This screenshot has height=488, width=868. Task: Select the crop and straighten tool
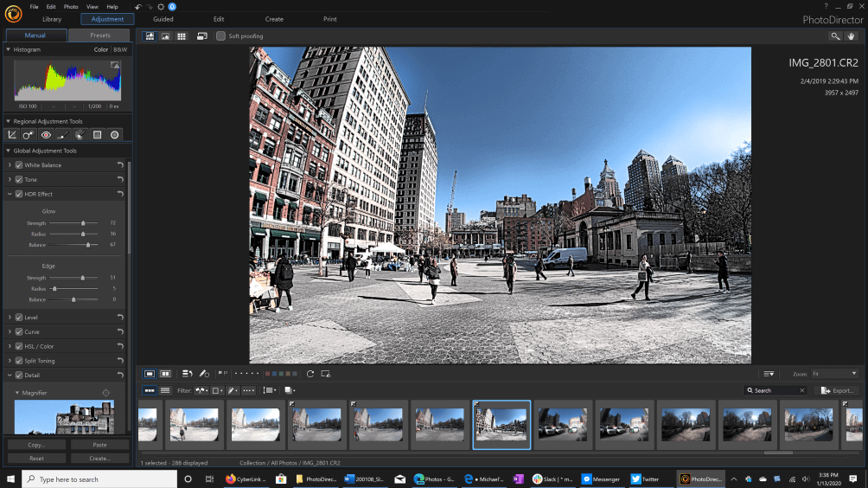coord(12,135)
